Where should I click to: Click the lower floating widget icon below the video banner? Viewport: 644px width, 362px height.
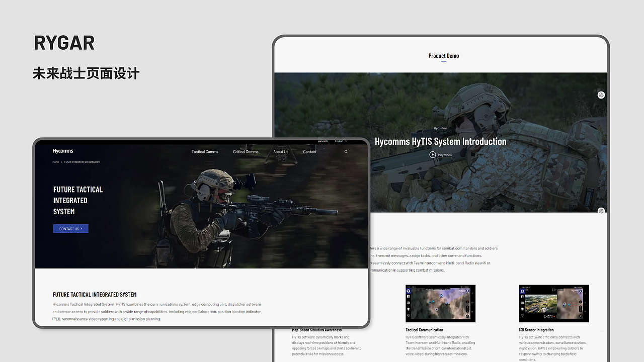click(601, 211)
